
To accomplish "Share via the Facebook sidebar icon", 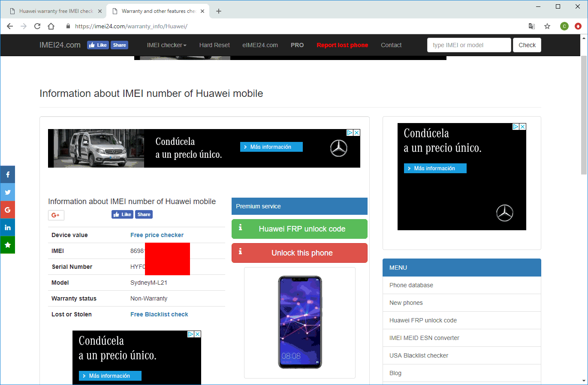I will tap(8, 174).
